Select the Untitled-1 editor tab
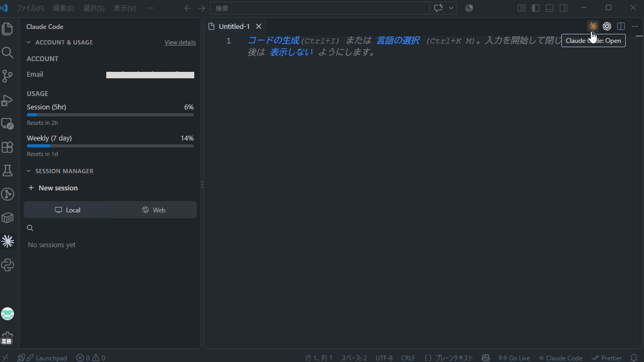The width and height of the screenshot is (644, 362). [x=235, y=26]
